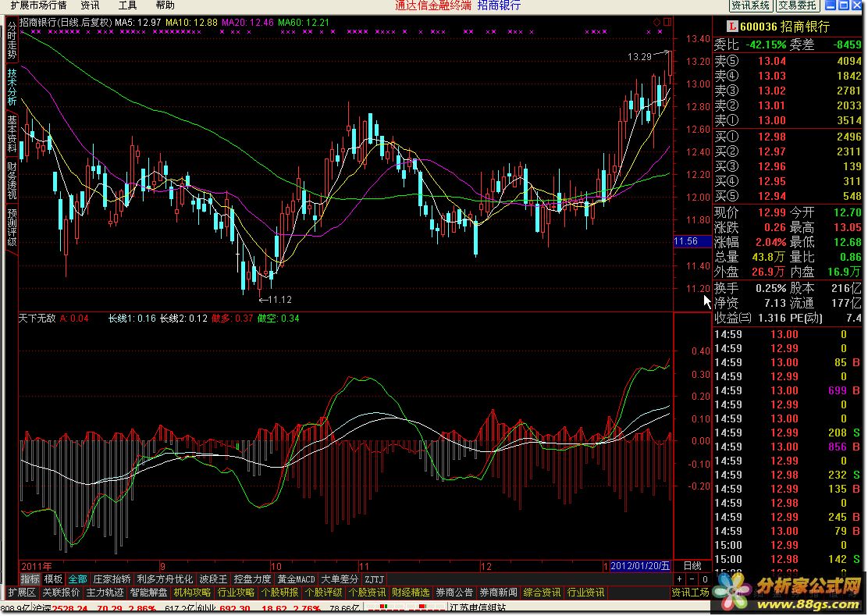Click the MA60: 12.21 label
The image size is (868, 616).
tap(304, 23)
